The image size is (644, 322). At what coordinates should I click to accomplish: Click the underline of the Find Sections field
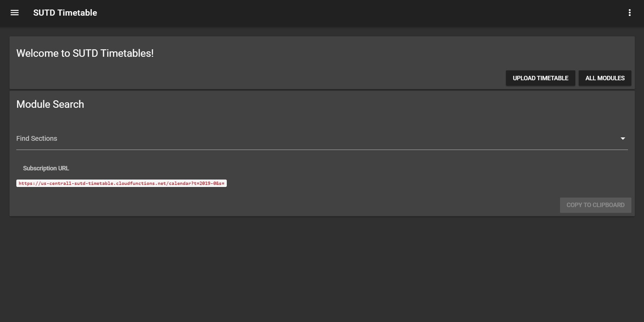[x=322, y=150]
